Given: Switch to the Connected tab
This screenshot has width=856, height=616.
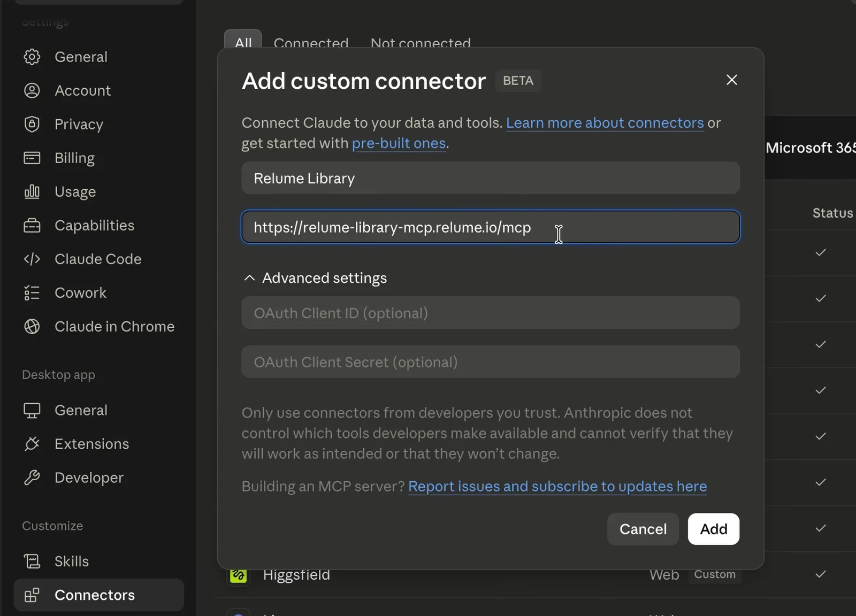Looking at the screenshot, I should (311, 42).
